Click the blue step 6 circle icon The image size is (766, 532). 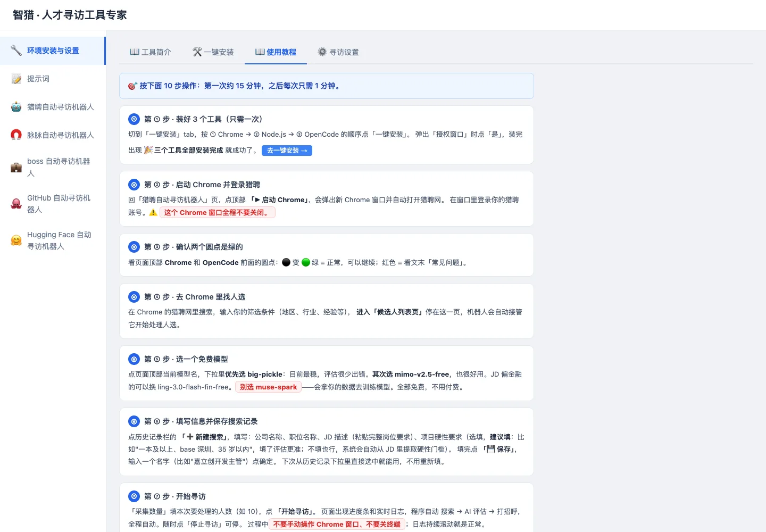pos(134,421)
